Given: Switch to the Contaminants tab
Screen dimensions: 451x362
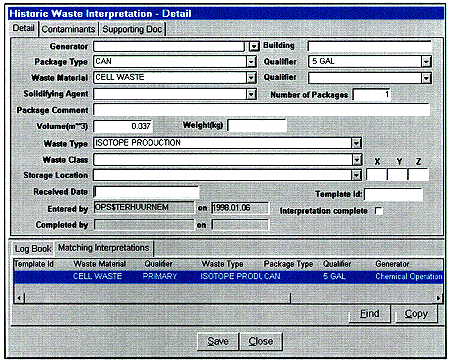Looking at the screenshot, I should 68,29.
